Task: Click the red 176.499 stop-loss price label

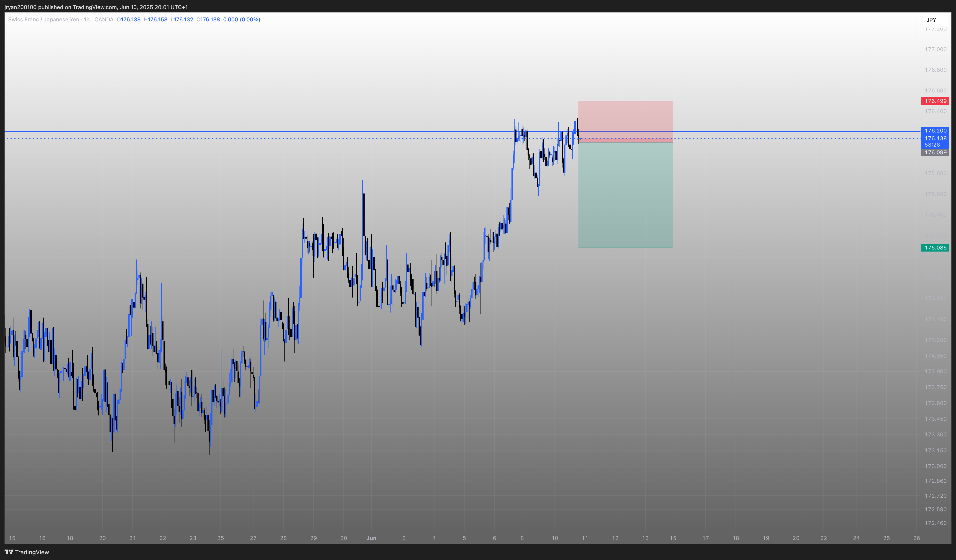Action: pos(935,101)
